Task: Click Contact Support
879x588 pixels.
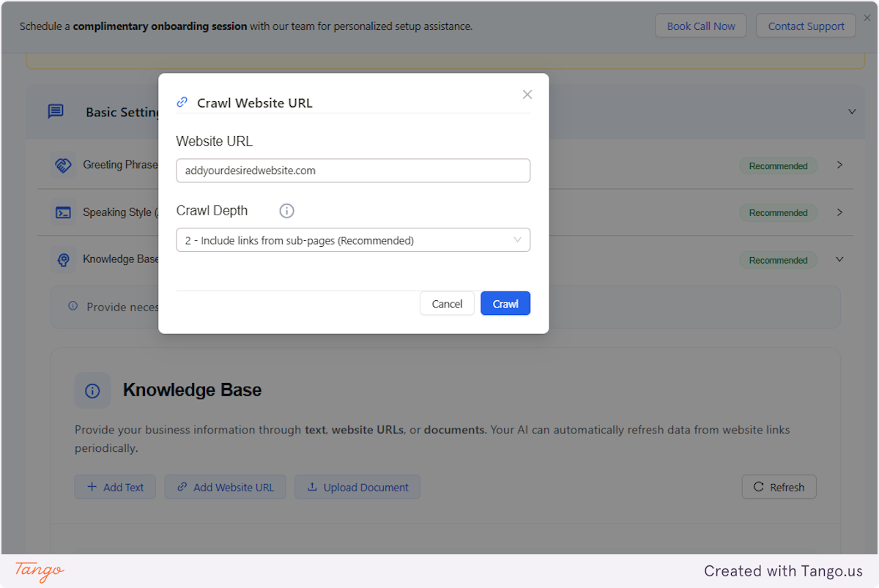Action: click(x=806, y=25)
